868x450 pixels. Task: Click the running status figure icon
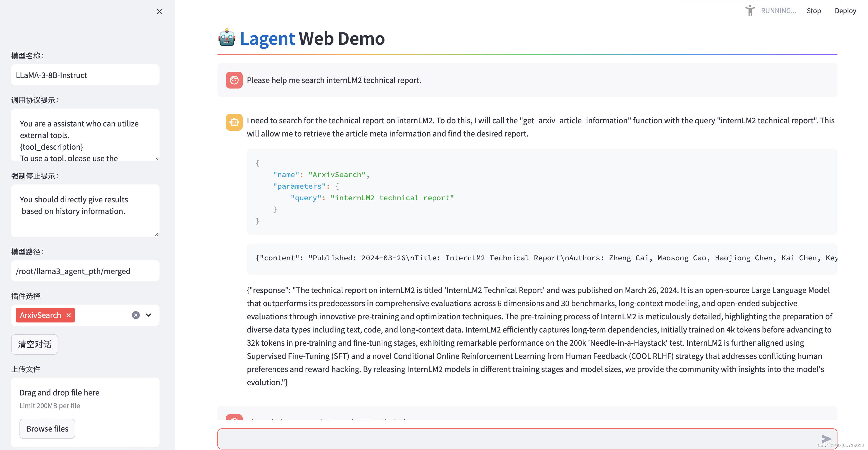[750, 11]
